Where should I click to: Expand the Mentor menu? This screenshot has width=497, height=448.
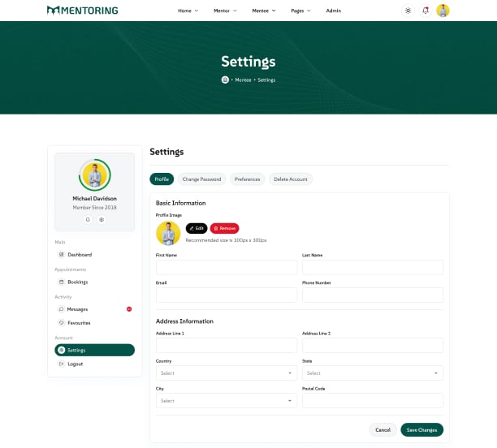click(x=225, y=11)
